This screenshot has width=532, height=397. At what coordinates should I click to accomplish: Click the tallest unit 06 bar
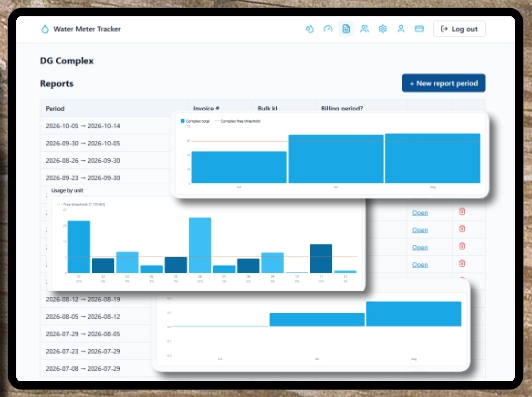tap(200, 245)
